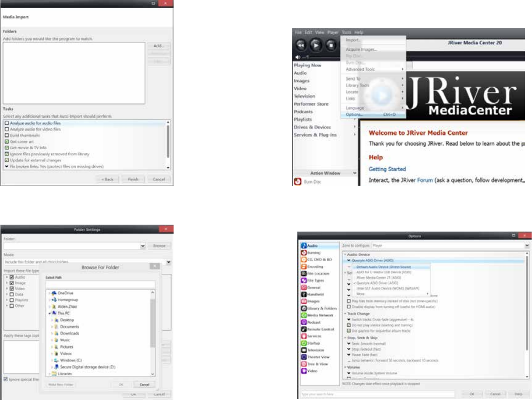Enable Analyze audio for video files
Screen dimensions: 532x400
click(x=7, y=129)
